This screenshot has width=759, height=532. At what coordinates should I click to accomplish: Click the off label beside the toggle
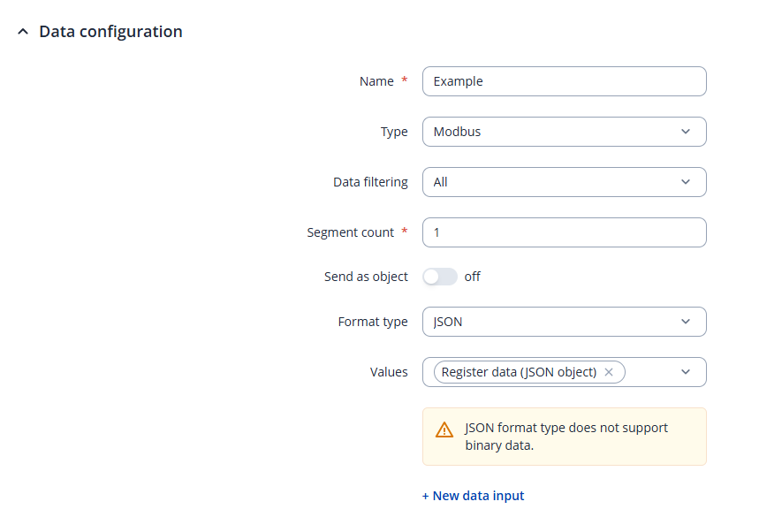tap(473, 277)
